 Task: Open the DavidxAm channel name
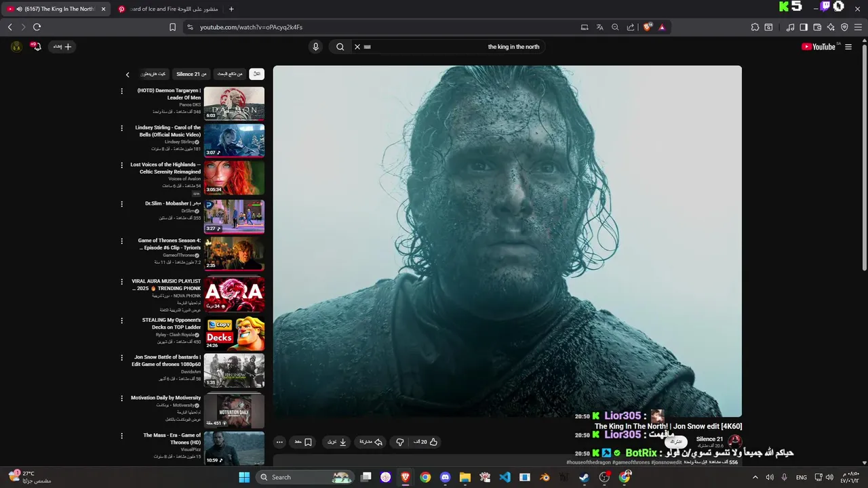[x=191, y=371]
